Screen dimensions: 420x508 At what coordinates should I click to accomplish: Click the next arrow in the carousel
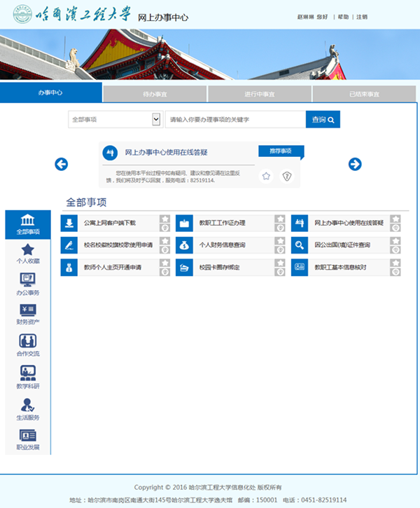point(355,164)
